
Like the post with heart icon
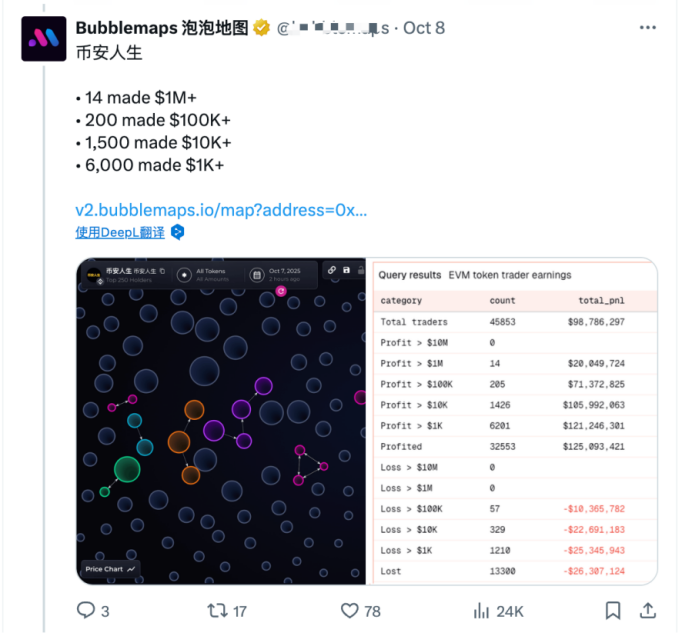(349, 610)
